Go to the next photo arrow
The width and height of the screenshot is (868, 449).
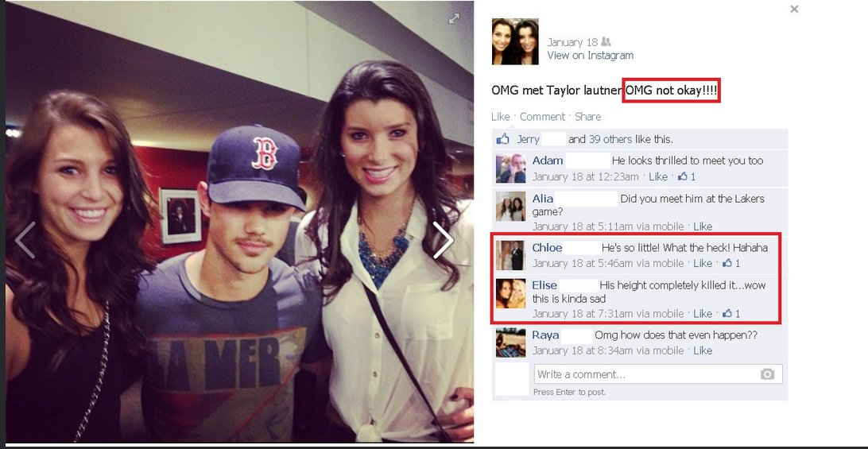point(443,240)
